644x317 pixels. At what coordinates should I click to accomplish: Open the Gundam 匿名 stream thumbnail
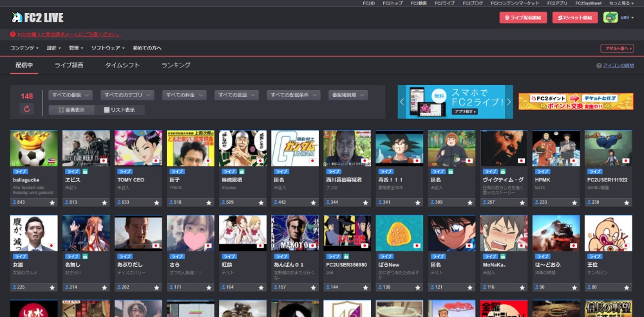tap(295, 148)
